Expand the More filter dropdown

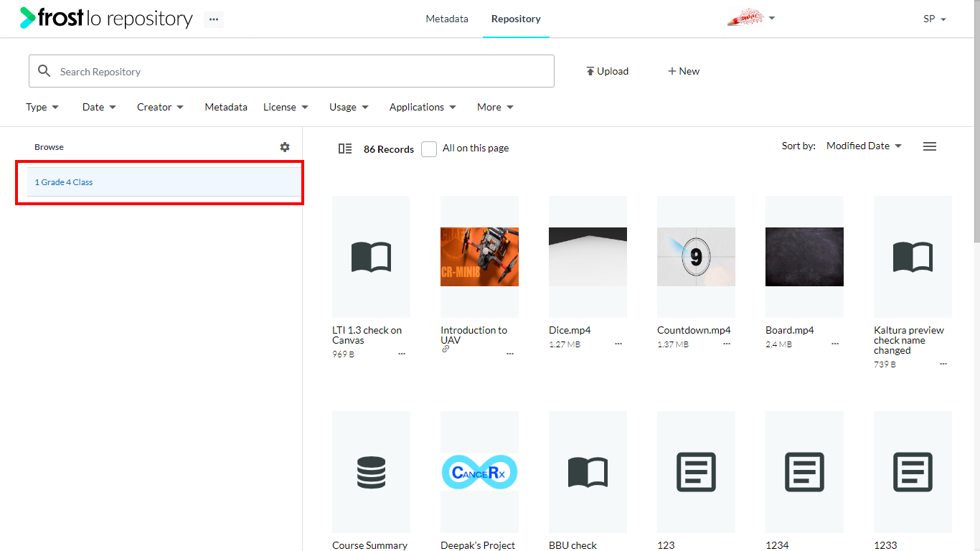[495, 107]
